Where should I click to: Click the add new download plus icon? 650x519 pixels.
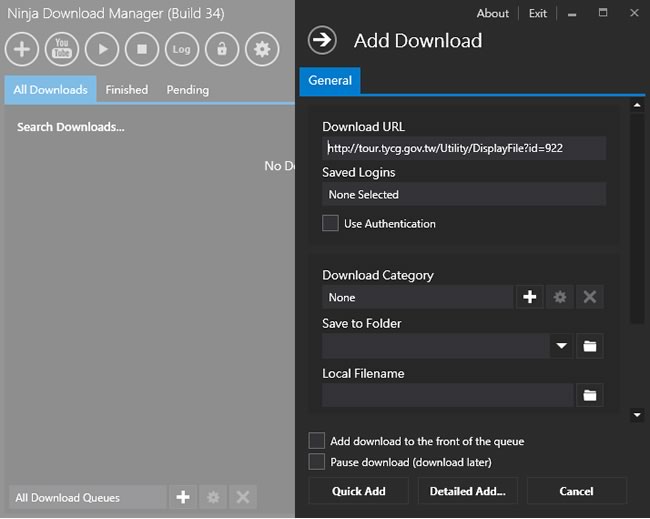(x=22, y=49)
